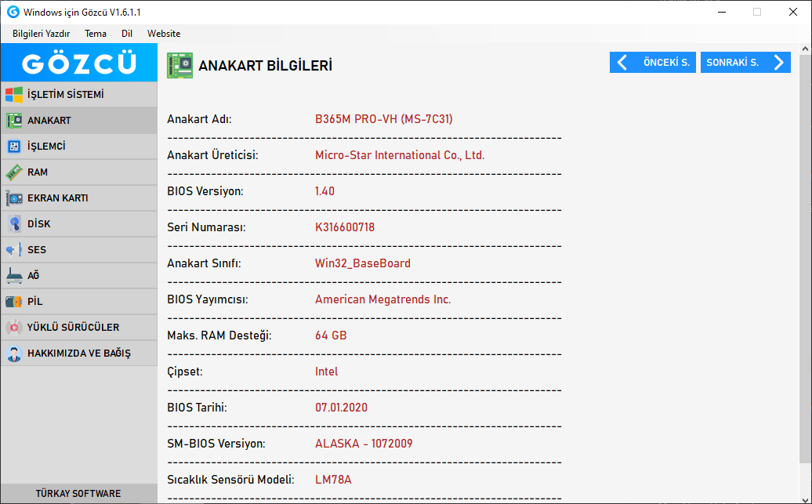Click the ALASKA - 1072009 SM-BIOS value
The image size is (812, 504).
click(364, 444)
